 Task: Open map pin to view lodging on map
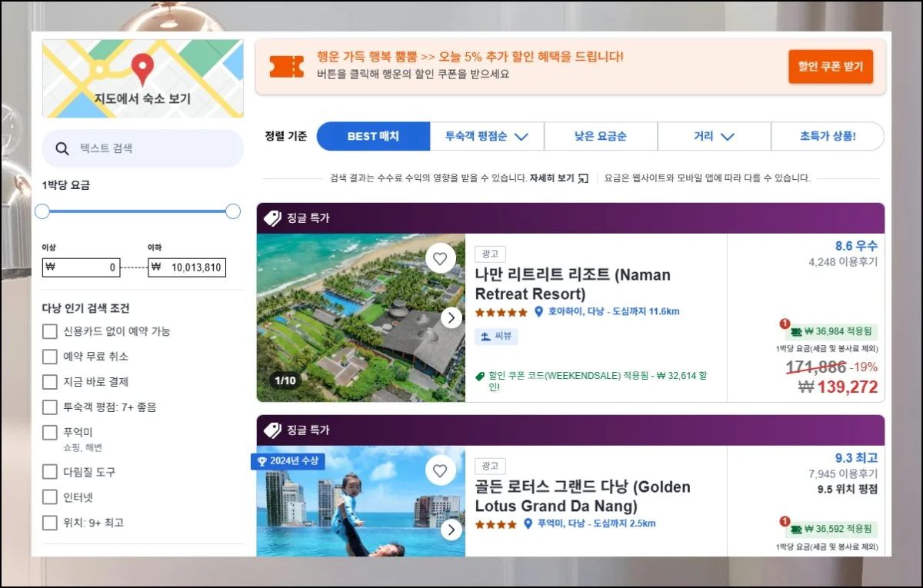[142, 70]
